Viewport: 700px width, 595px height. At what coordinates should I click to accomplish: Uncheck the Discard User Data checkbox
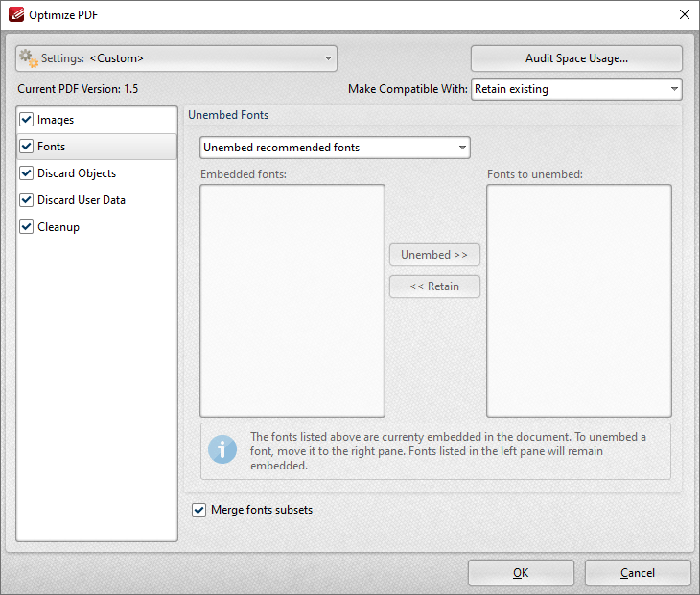[x=27, y=200]
